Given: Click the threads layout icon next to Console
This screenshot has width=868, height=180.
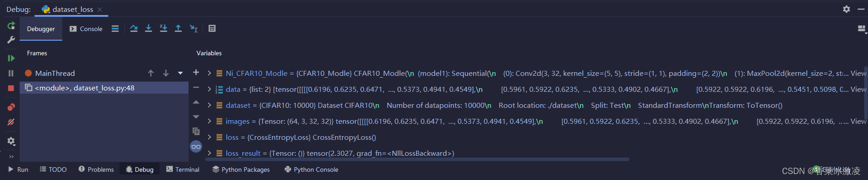Looking at the screenshot, I should coord(115,29).
